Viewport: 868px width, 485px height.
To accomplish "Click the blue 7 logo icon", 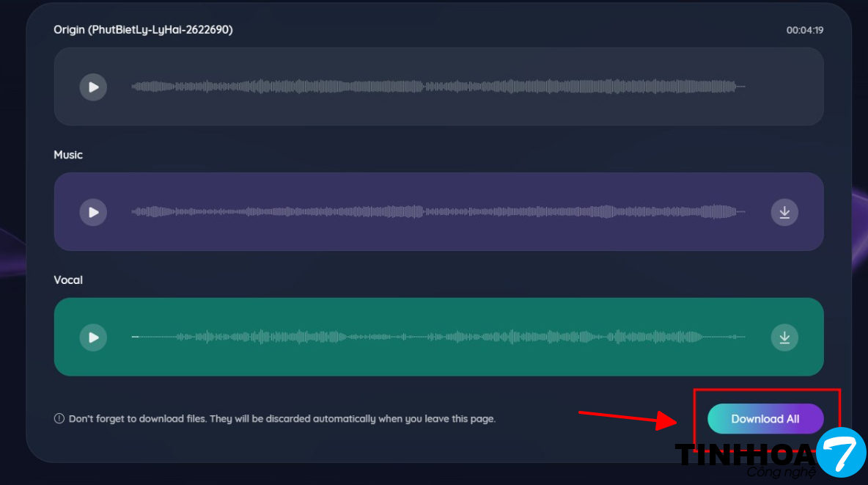I will coord(841,451).
